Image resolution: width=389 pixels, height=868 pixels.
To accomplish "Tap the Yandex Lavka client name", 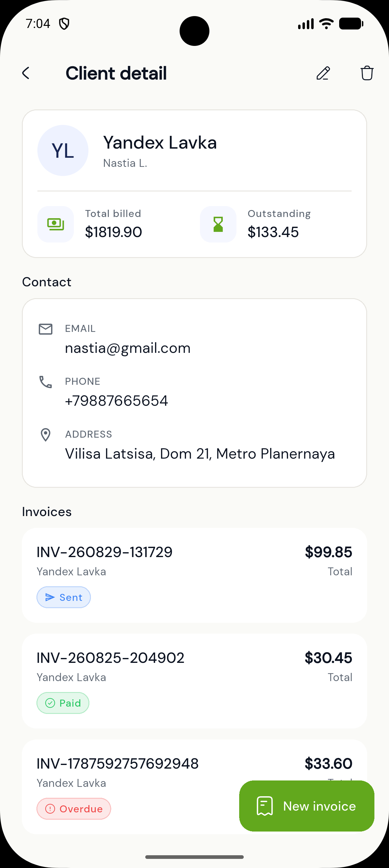I will pyautogui.click(x=160, y=143).
